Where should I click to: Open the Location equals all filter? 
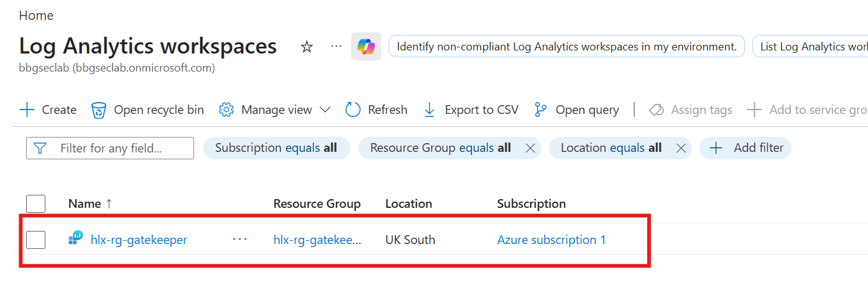[x=611, y=148]
